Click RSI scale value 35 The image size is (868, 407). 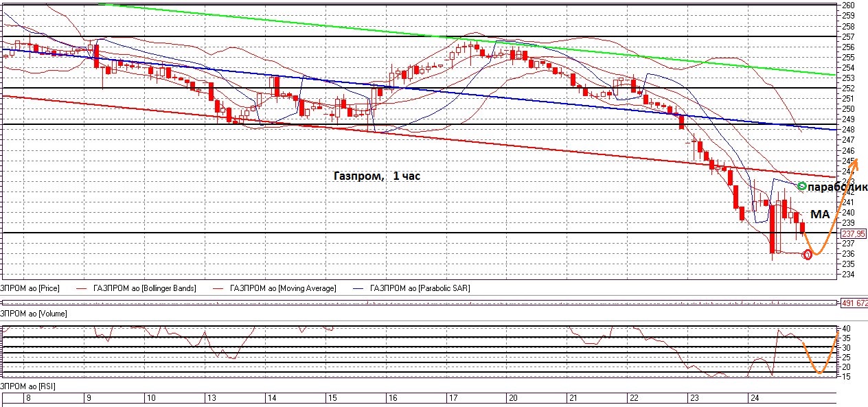[847, 338]
